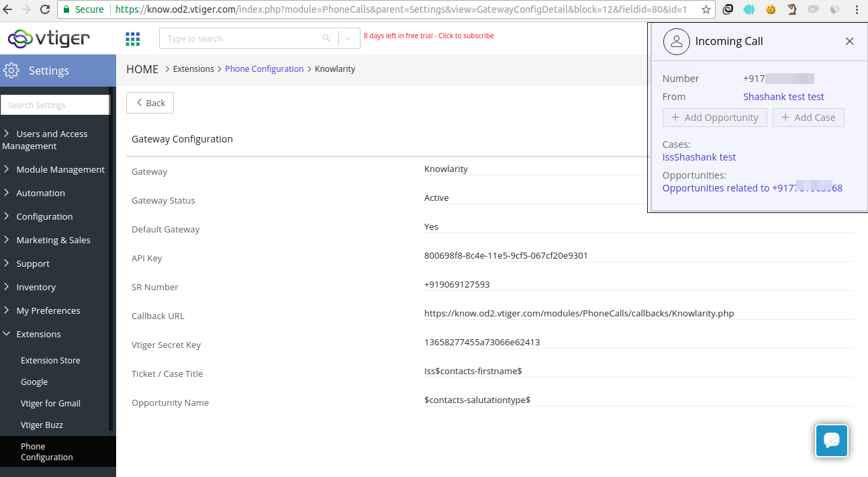868x477 pixels.
Task: Go forward in the browser
Action: pyautogui.click(x=26, y=9)
